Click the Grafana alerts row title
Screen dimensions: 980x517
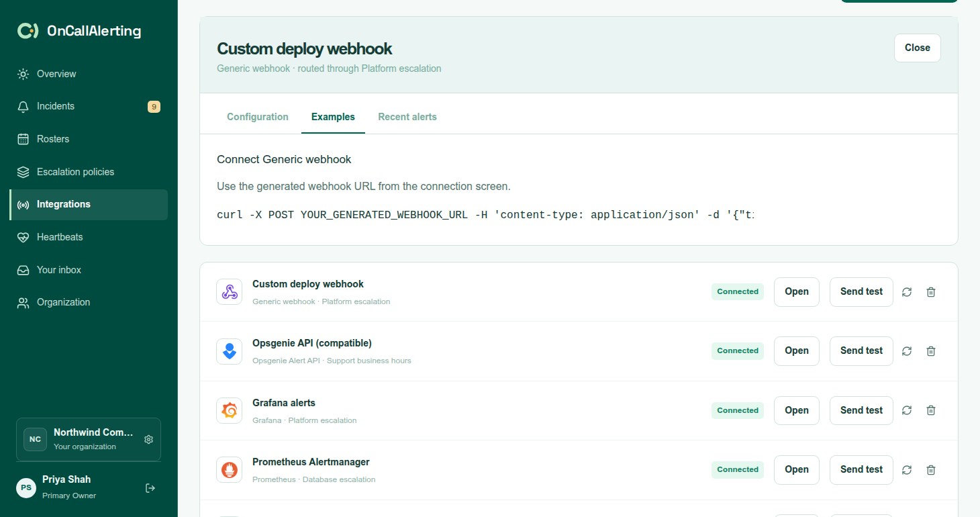[284, 403]
